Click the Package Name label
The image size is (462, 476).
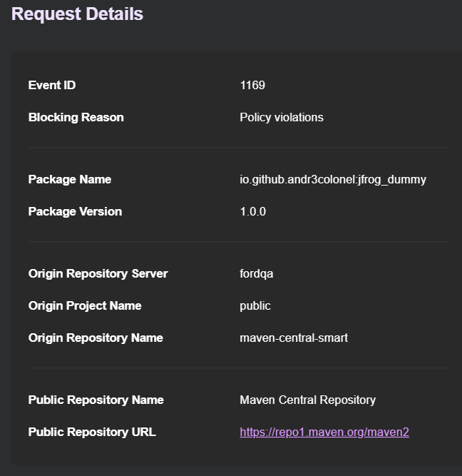pos(70,179)
